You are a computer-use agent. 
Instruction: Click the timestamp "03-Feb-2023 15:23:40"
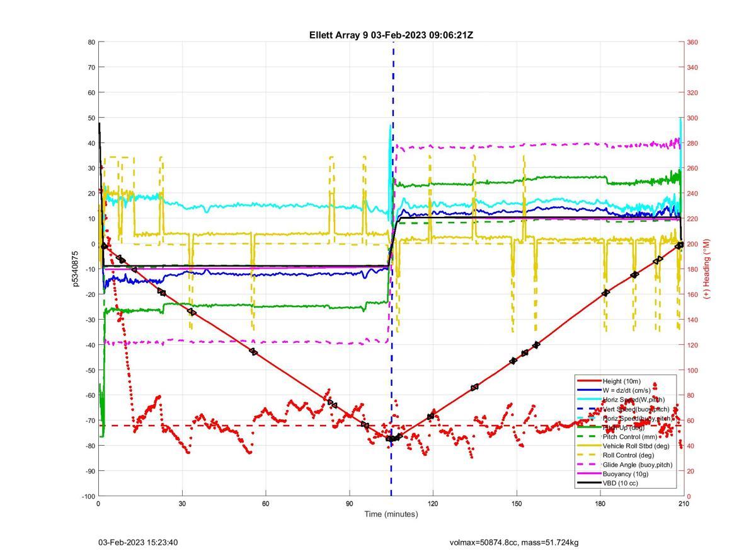tap(138, 542)
